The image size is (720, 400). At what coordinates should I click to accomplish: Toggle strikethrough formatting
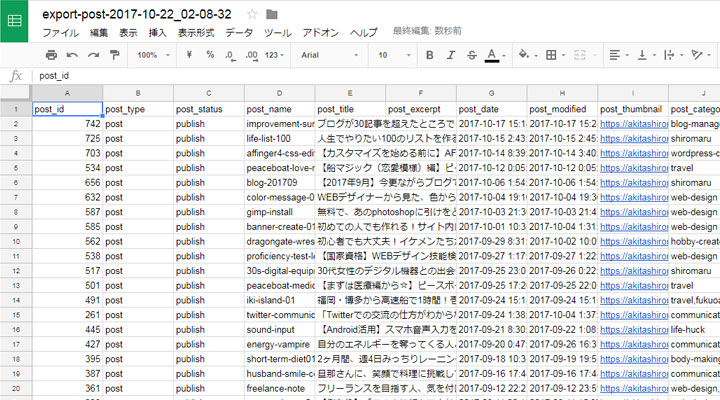click(472, 55)
